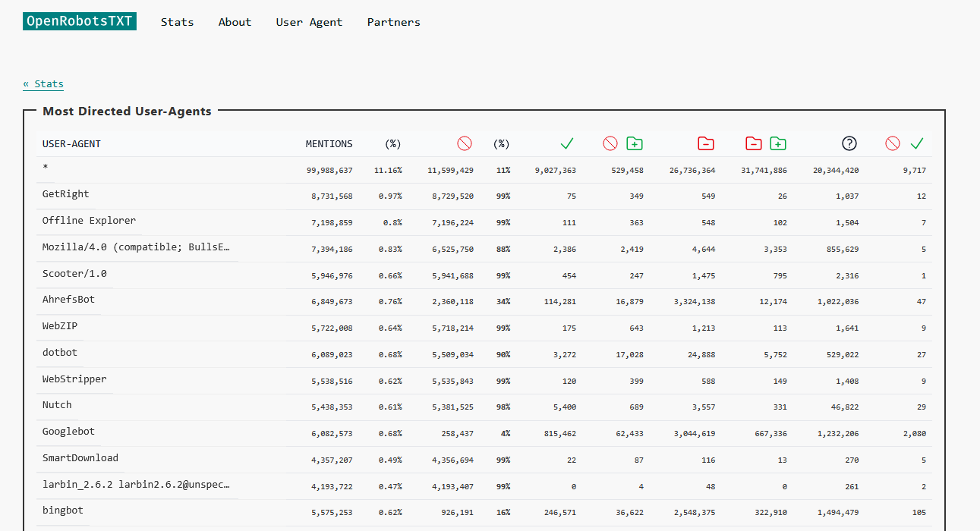Click the question mark column icon
This screenshot has height=531, width=980.
click(x=849, y=143)
